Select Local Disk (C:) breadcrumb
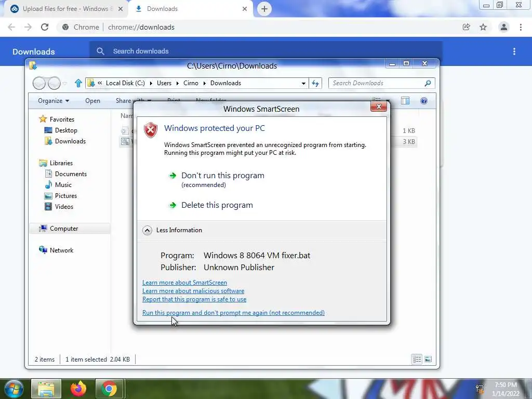The height and width of the screenshot is (399, 532). pos(125,83)
